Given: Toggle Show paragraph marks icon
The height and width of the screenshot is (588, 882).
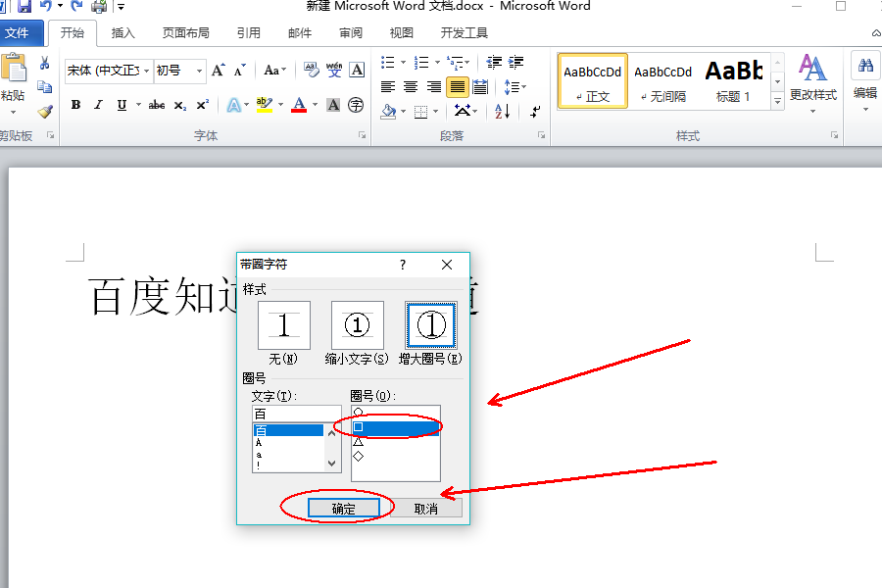Looking at the screenshot, I should [x=535, y=112].
